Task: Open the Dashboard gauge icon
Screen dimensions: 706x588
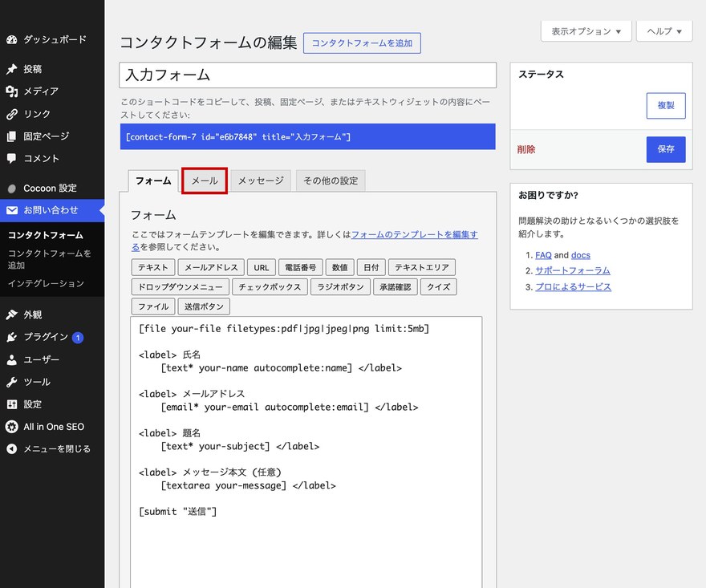Action: (12, 39)
